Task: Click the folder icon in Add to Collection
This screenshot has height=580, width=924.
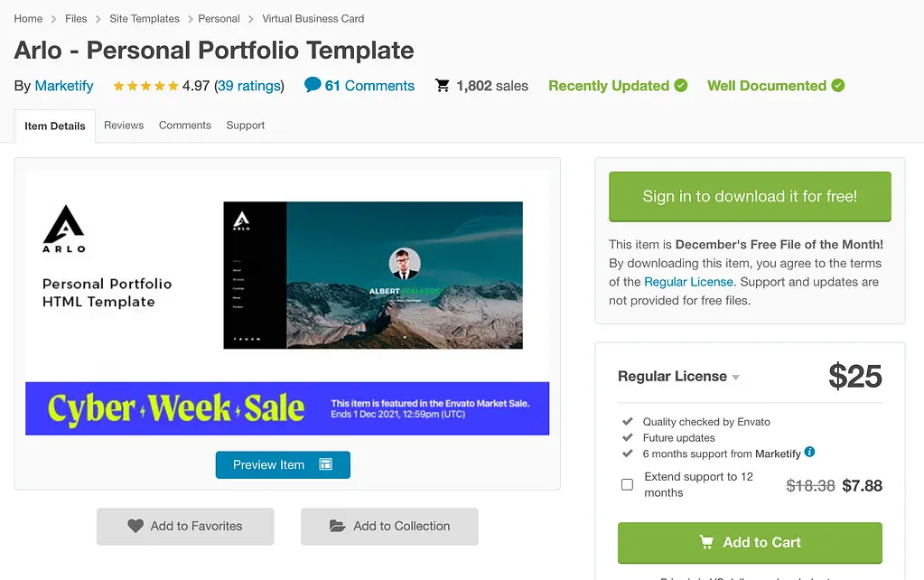Action: click(x=337, y=526)
